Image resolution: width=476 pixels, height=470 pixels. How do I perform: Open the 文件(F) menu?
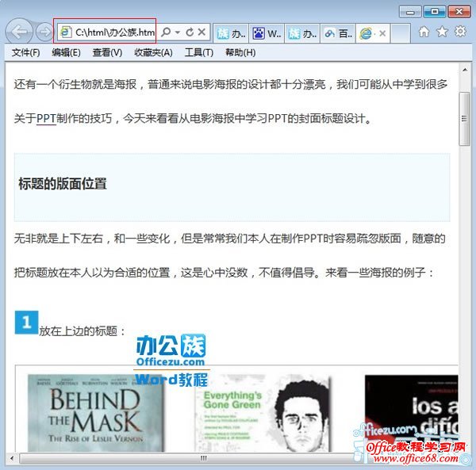pos(26,53)
